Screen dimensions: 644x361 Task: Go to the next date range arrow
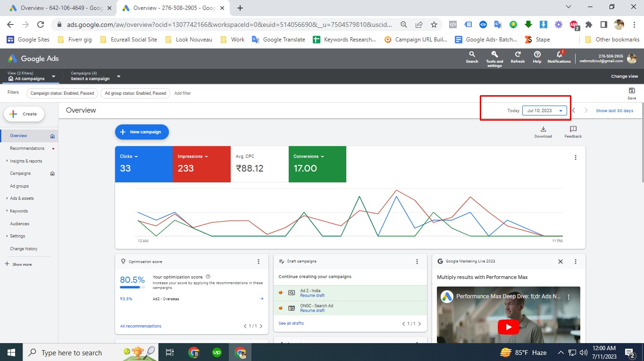pos(586,111)
